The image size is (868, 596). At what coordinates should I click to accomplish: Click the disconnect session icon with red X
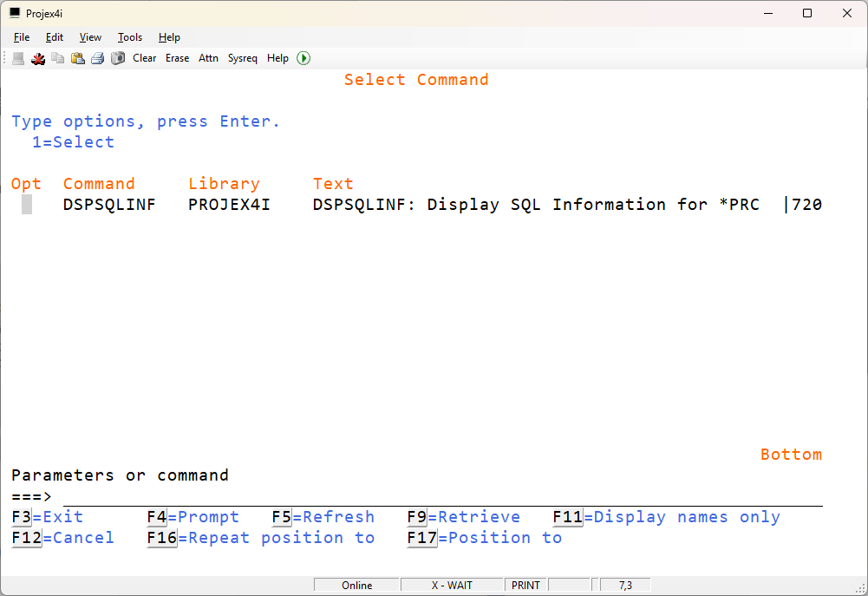tap(38, 58)
